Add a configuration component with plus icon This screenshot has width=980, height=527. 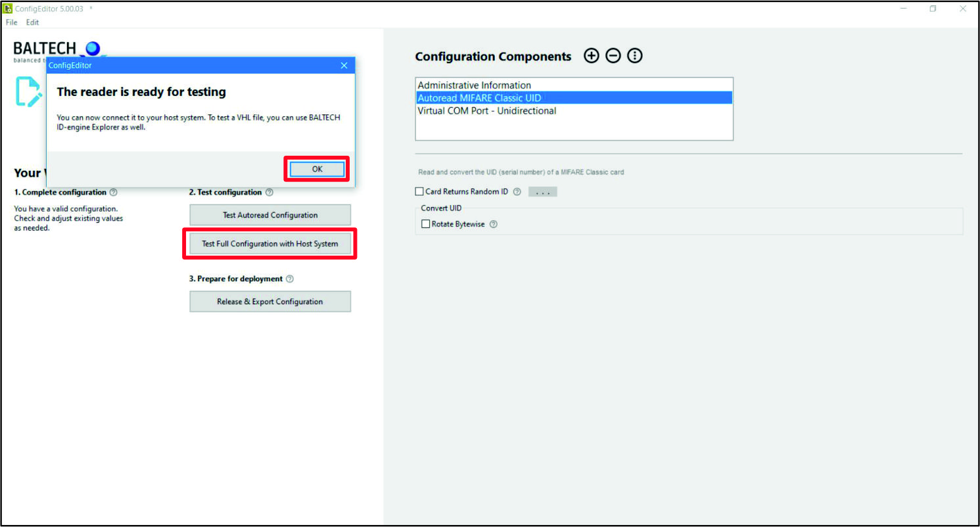click(x=592, y=56)
